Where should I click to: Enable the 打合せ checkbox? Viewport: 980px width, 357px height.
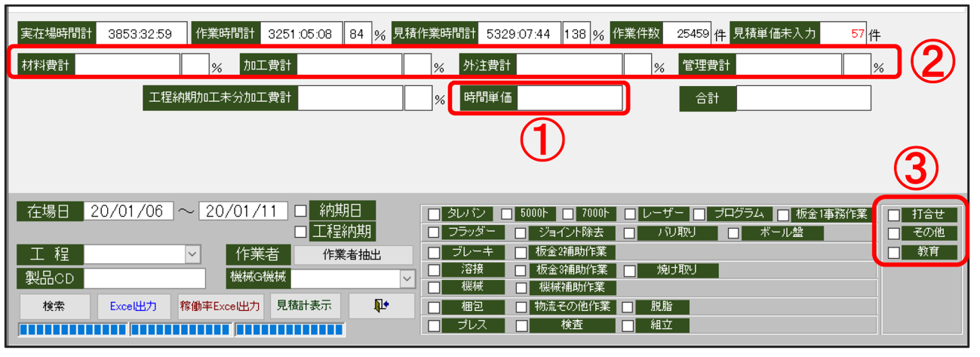(x=894, y=215)
